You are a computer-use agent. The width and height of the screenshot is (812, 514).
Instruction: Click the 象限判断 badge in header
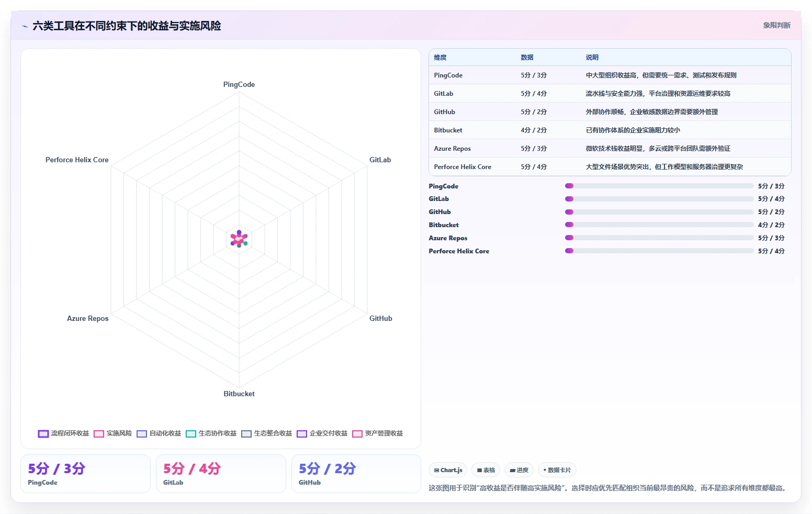pyautogui.click(x=776, y=25)
